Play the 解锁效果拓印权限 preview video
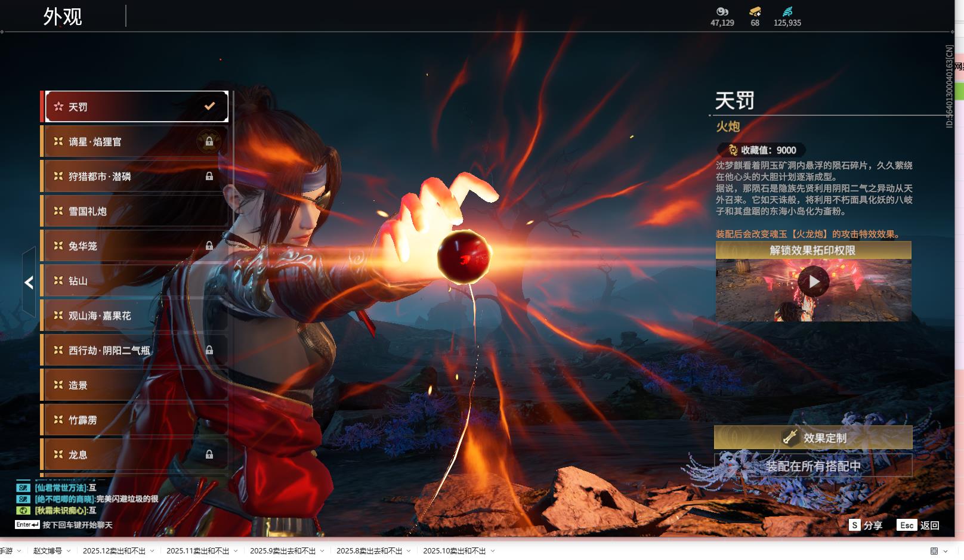The height and width of the screenshot is (560, 964). 813,281
